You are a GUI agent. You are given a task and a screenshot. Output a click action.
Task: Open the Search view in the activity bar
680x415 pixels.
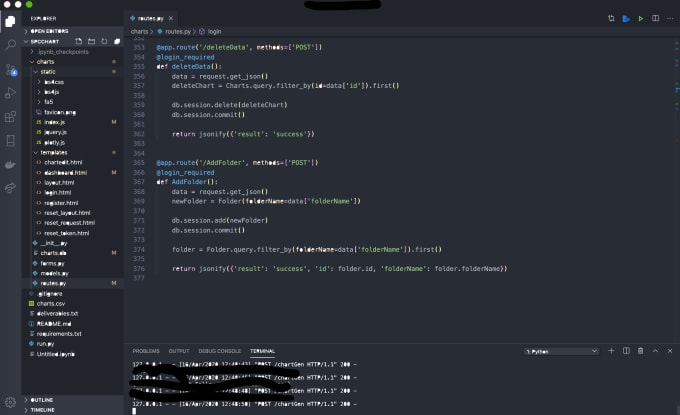click(10, 45)
